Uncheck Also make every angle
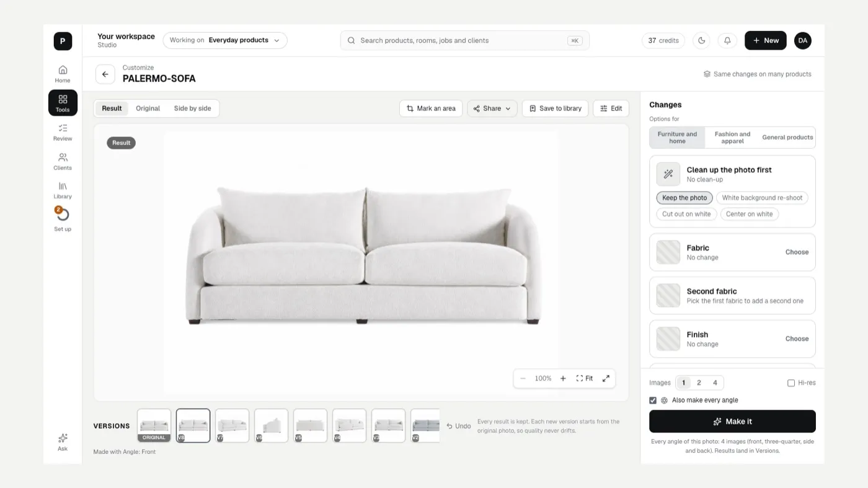This screenshot has height=488, width=868. (653, 401)
